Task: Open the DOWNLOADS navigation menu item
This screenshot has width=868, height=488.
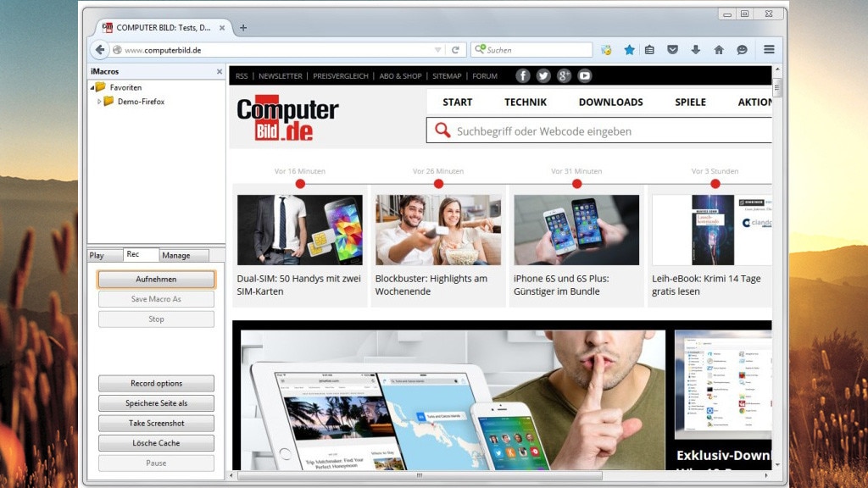Action: 610,102
